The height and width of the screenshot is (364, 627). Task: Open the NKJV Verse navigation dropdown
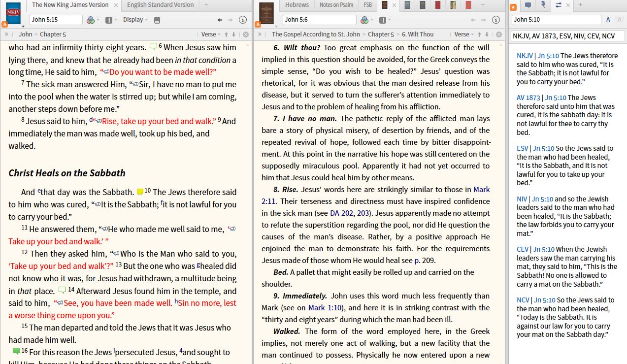[x=211, y=34]
